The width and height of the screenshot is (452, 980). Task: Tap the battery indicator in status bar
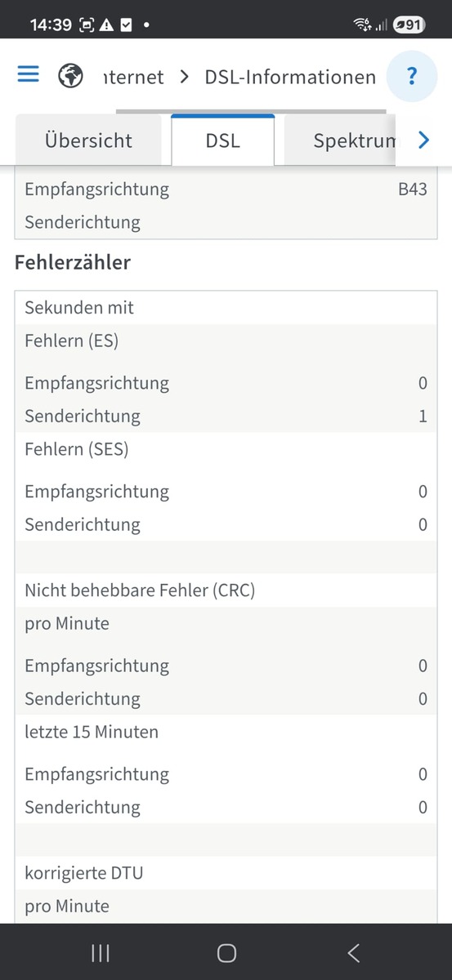409,24
